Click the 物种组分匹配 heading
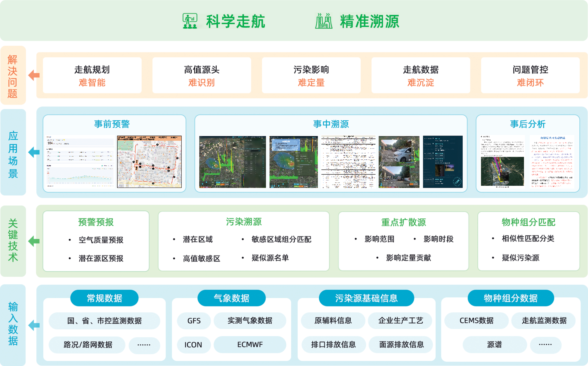 [x=529, y=222]
